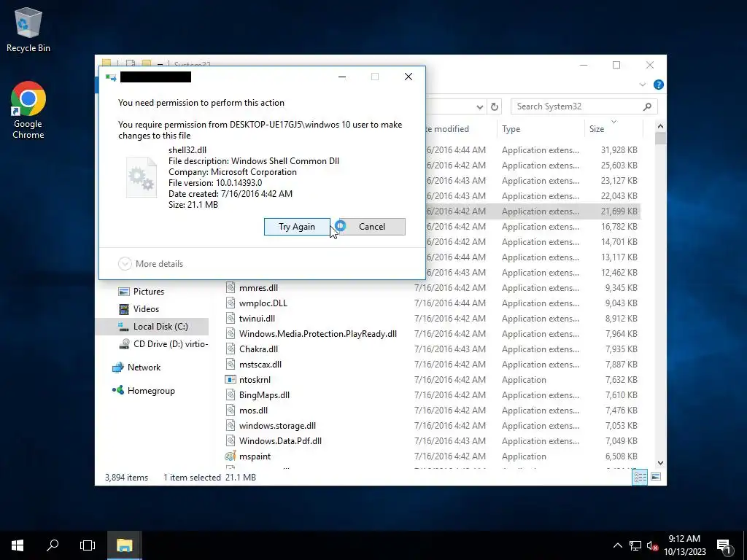Open taskbar search magnifier
Image resolution: width=747 pixels, height=560 pixels.
pos(53,545)
